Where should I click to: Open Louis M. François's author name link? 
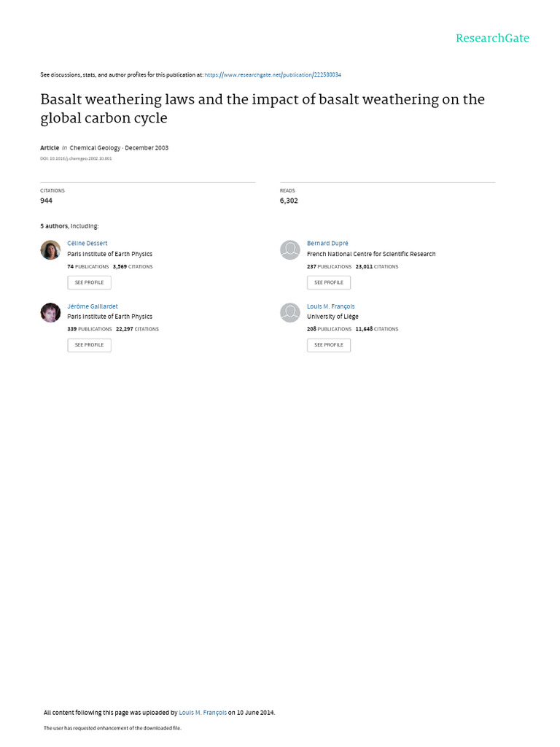tap(330, 306)
